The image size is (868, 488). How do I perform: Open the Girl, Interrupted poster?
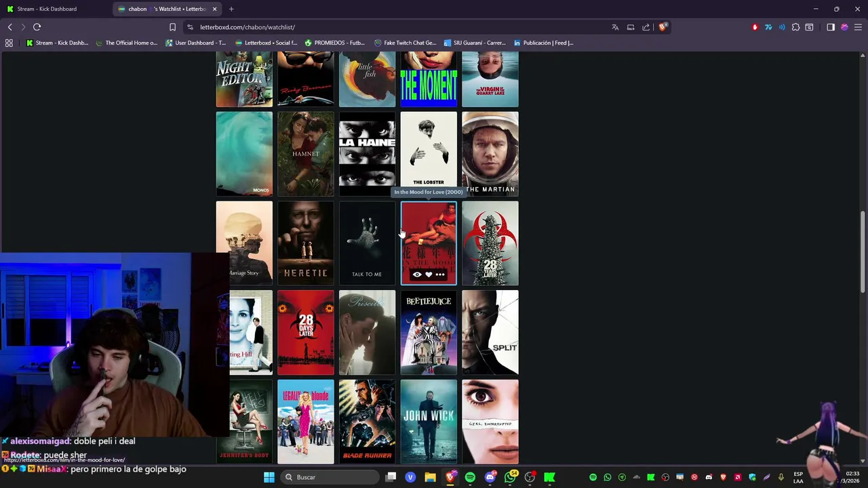[490, 422]
